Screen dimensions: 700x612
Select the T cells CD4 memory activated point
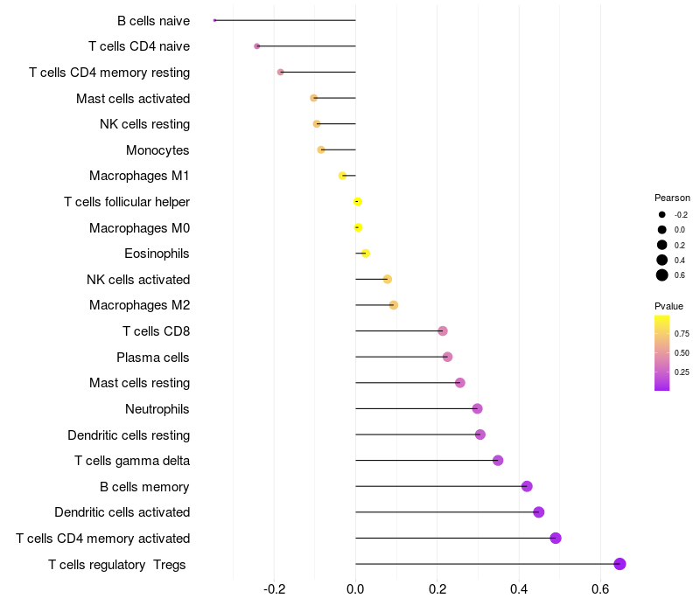pos(556,538)
